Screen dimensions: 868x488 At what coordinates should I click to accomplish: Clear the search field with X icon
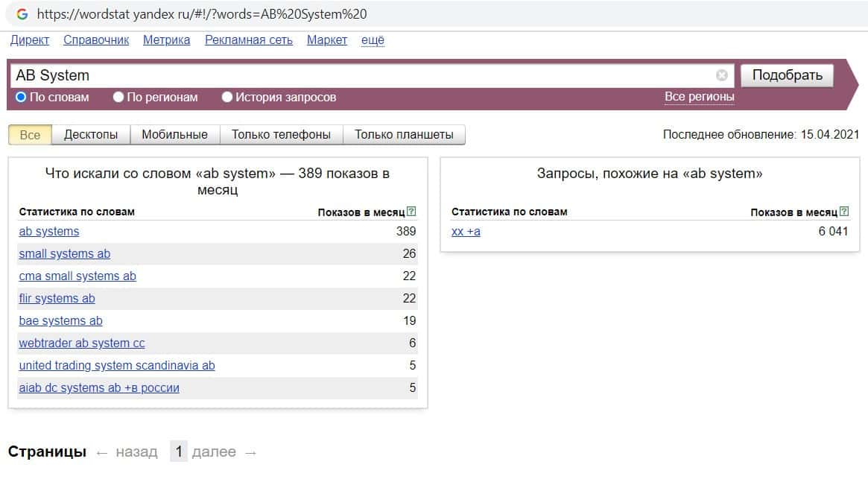721,75
